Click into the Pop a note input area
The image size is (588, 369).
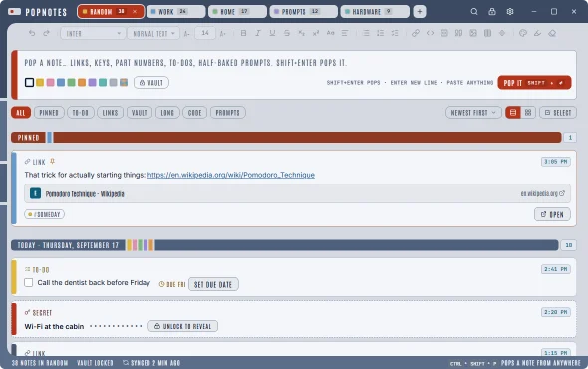click(296, 63)
